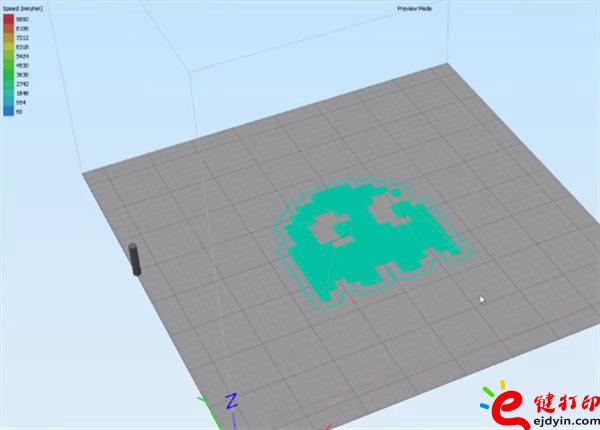Select the 5424 speed legend swatch
This screenshot has height=430, width=600.
(x=6, y=56)
